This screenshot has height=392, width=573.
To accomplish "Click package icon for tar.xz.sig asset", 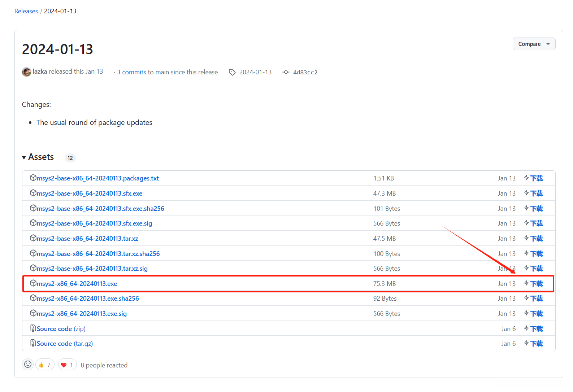I will tap(33, 268).
